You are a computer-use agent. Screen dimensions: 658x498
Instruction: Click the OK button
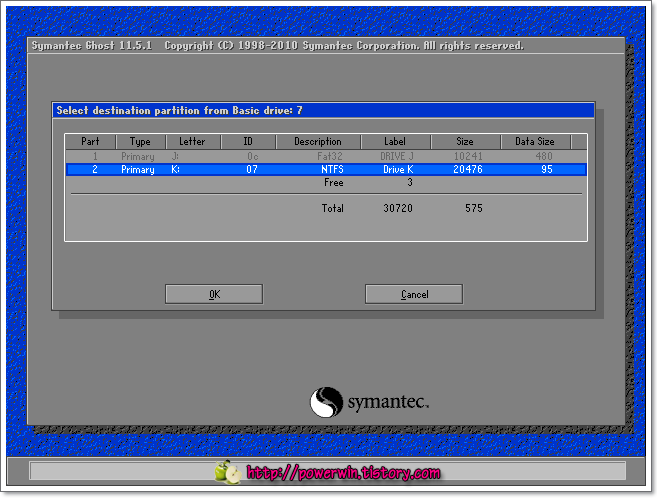(x=214, y=294)
